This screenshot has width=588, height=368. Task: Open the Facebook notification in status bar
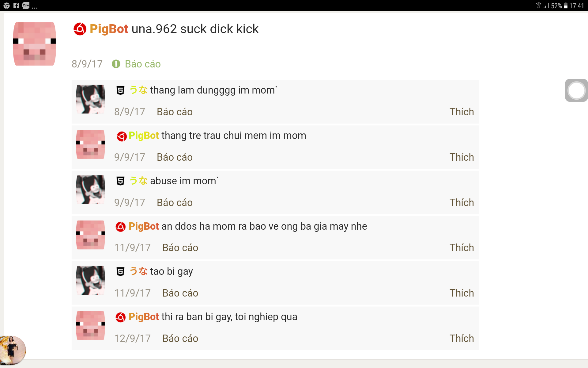[x=16, y=6]
